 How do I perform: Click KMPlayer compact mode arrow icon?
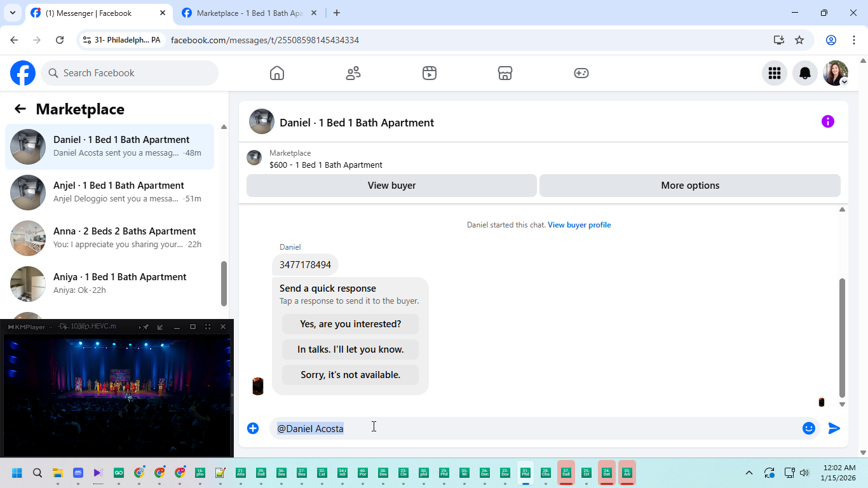[160, 327]
